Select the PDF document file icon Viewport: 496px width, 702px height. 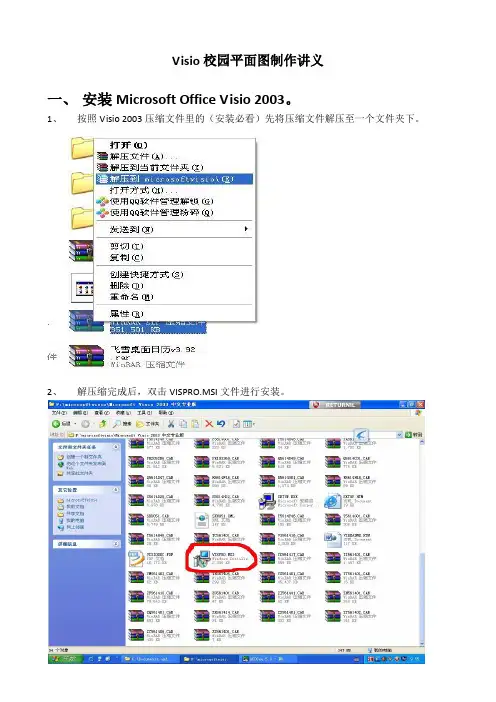(136, 559)
